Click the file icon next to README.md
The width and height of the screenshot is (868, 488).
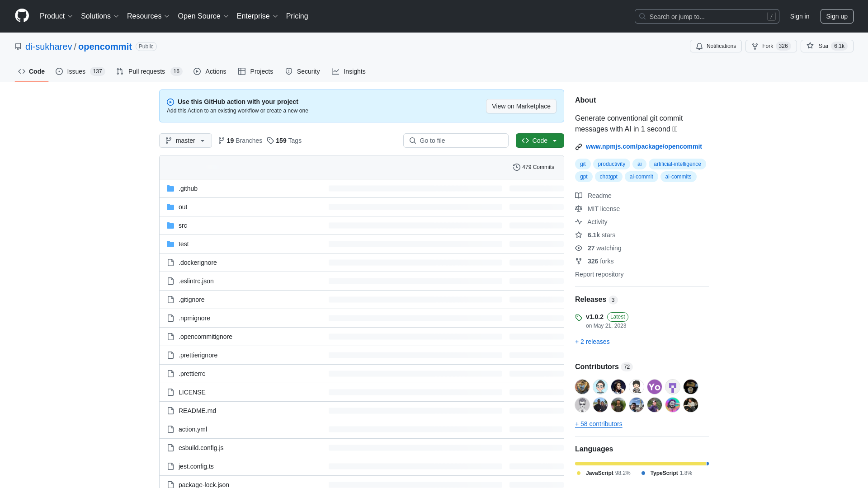tap(170, 411)
